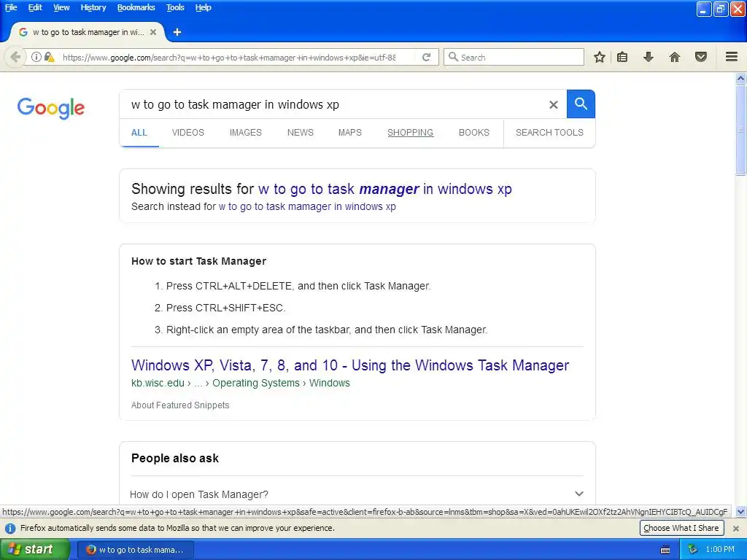Screen dimensions: 747x560
Task: Open a new tab with plus button
Action: 177,32
